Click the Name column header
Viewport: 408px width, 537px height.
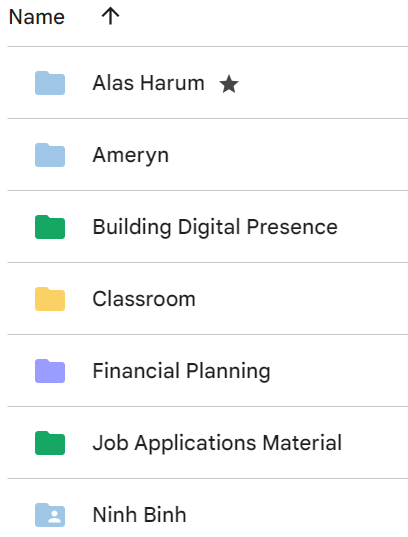[x=37, y=17]
